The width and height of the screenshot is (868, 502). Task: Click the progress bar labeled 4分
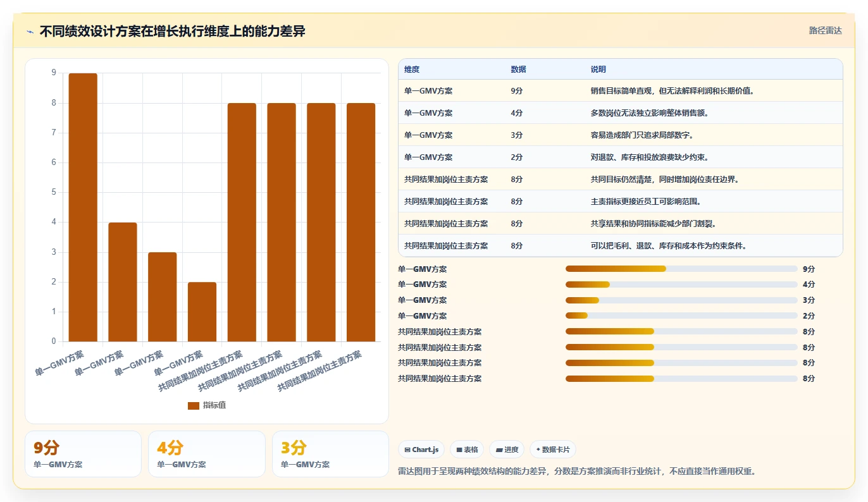tap(681, 285)
